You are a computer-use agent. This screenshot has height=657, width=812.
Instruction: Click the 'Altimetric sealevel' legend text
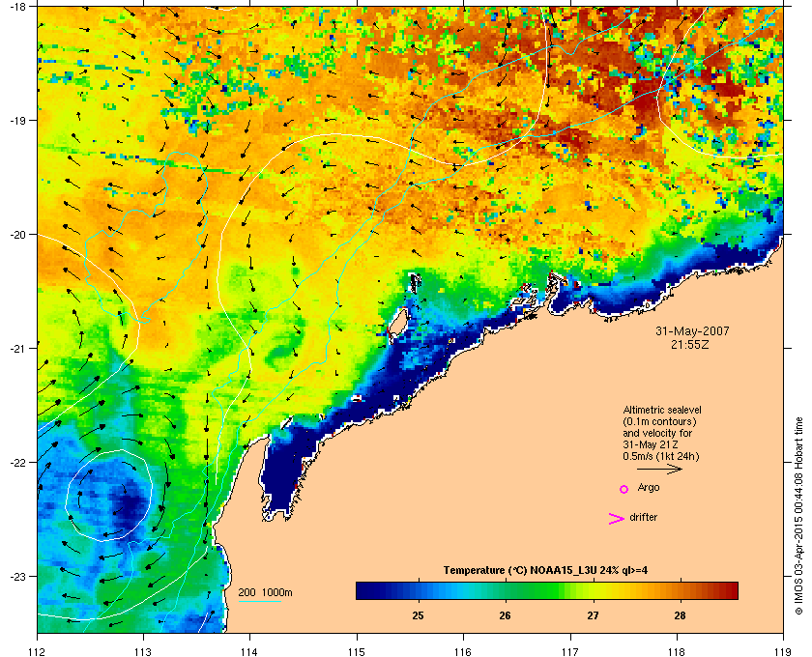coord(662,410)
